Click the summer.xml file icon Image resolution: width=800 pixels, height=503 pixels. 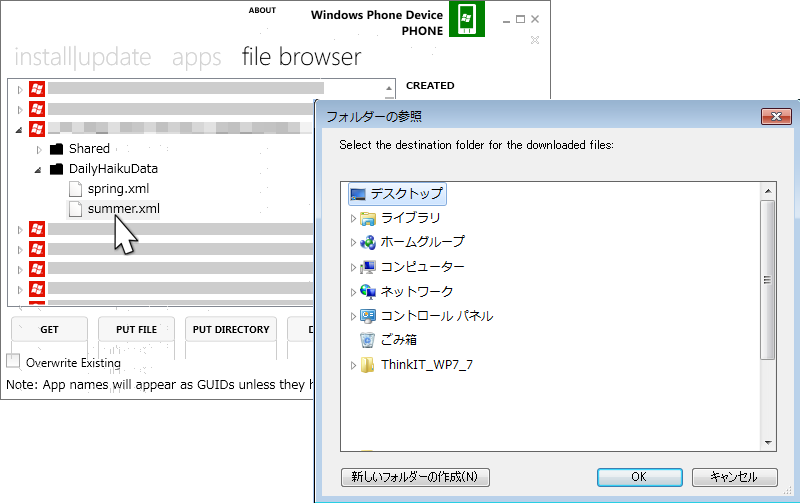click(75, 209)
